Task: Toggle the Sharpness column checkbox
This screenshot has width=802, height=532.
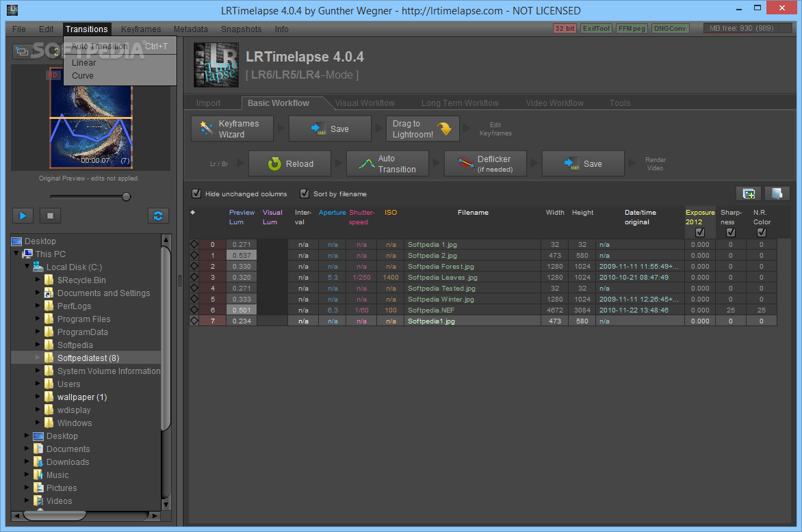Action: 731,232
